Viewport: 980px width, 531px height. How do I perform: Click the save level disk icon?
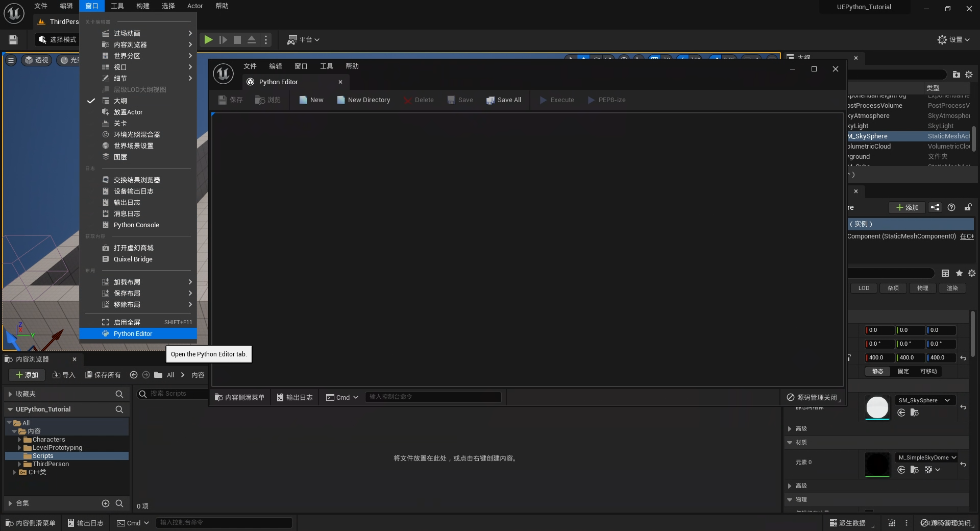pos(13,40)
